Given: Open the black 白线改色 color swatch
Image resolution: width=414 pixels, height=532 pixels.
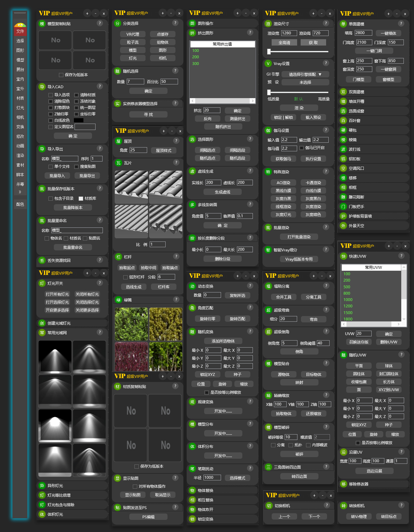Looking at the screenshot, I should [x=79, y=120].
